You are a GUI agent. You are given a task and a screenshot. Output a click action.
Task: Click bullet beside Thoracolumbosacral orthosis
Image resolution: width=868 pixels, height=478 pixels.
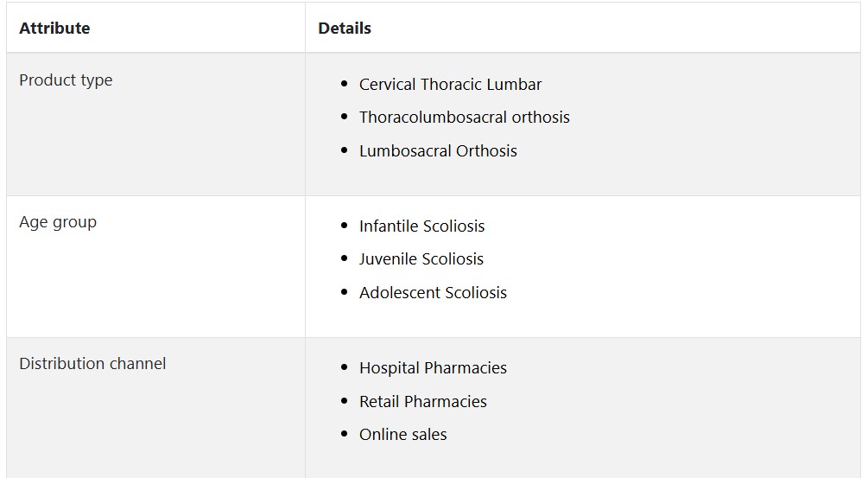coord(345,117)
